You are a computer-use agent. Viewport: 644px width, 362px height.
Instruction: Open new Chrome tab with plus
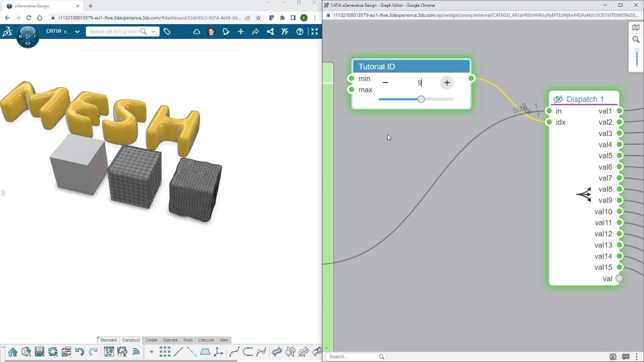pyautogui.click(x=91, y=6)
